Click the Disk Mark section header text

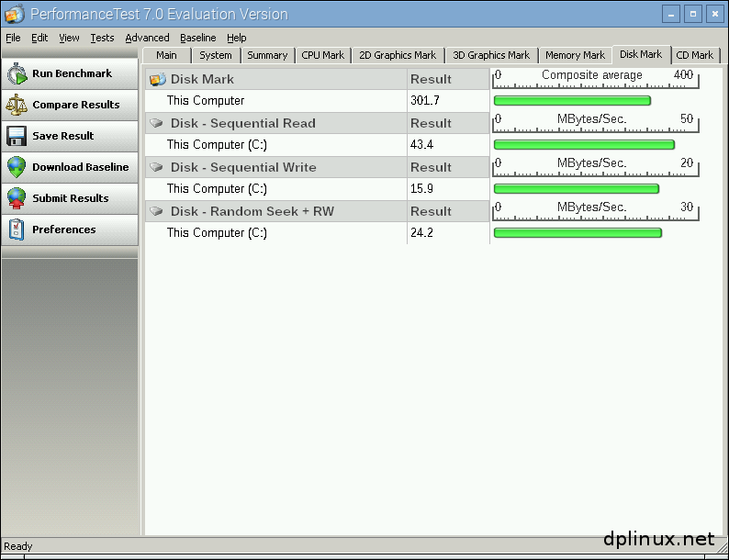pyautogui.click(x=202, y=80)
